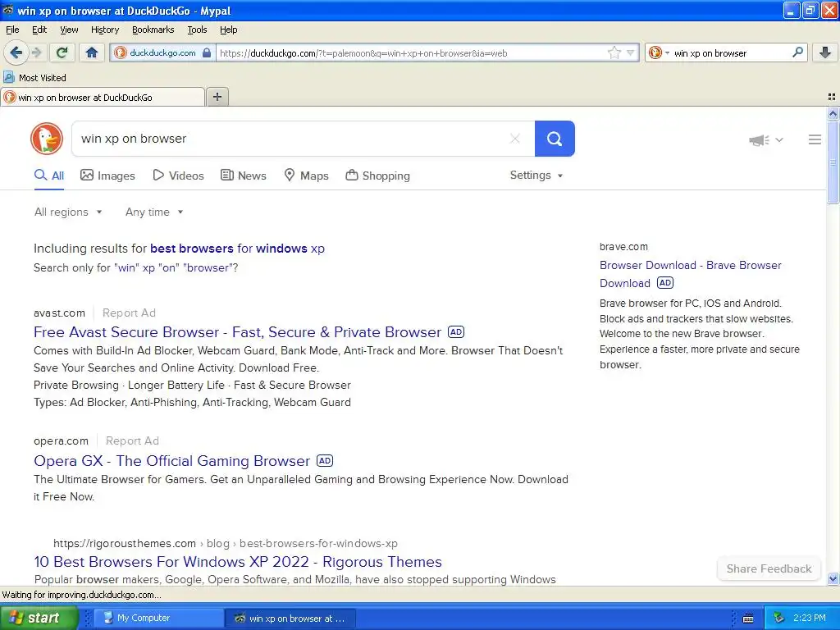Open the History menu
Viewport: 840px width, 630px height.
tap(104, 30)
